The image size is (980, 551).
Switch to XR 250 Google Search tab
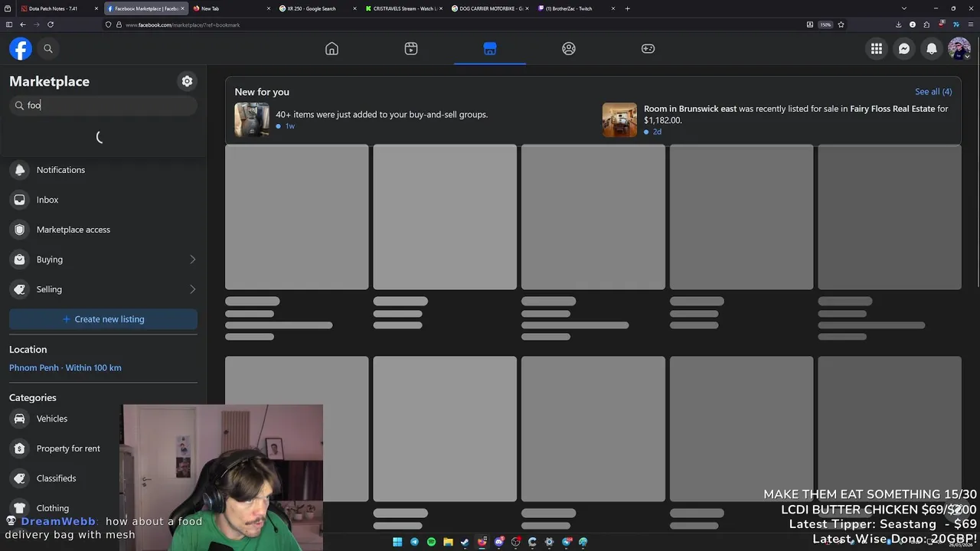pos(317,8)
